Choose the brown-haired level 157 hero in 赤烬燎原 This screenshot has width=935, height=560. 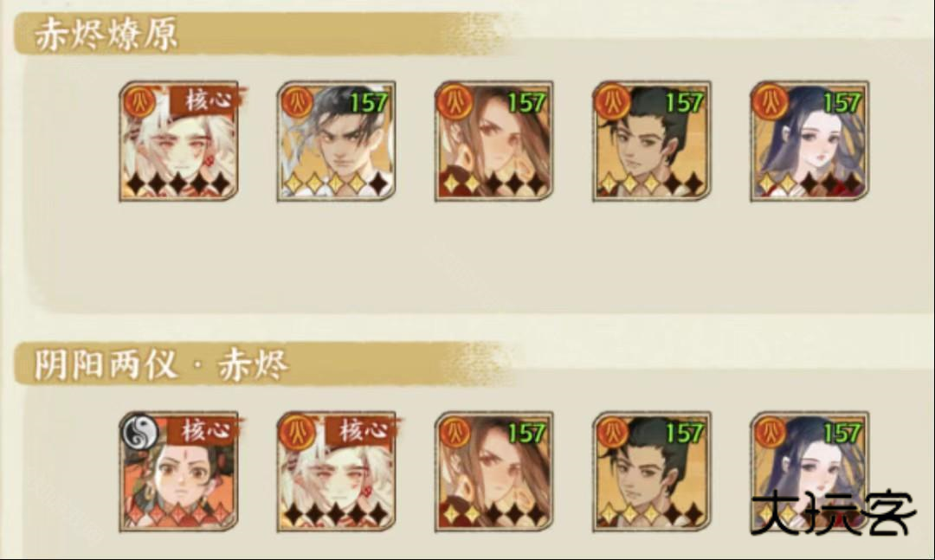[494, 141]
